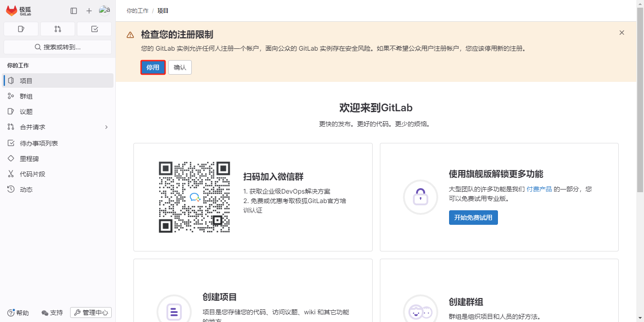
Task: Dismiss the registration restriction alert
Action: [621, 32]
